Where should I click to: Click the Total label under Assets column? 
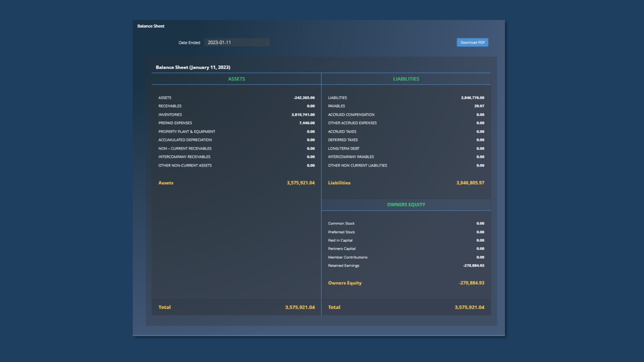pyautogui.click(x=164, y=307)
